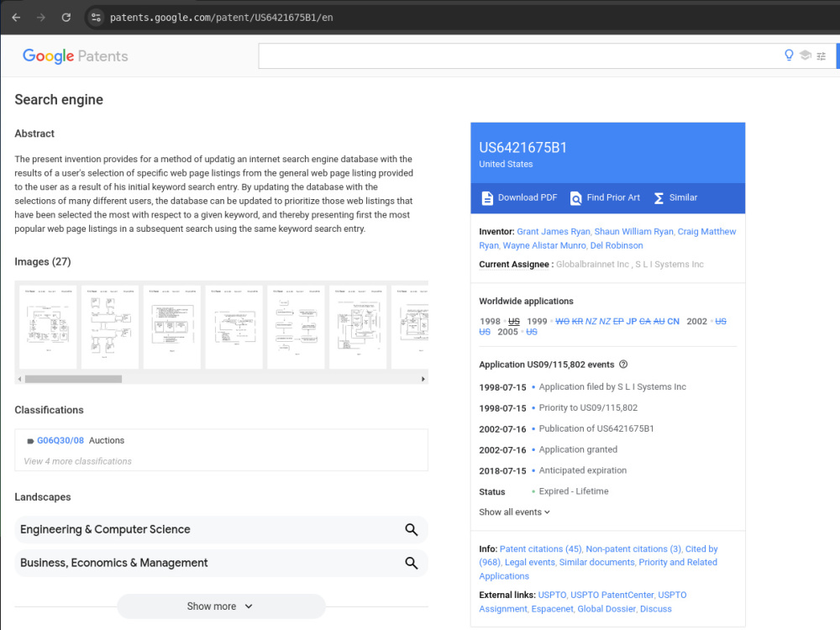Expand Show all events
This screenshot has height=630, width=840.
tap(514, 512)
